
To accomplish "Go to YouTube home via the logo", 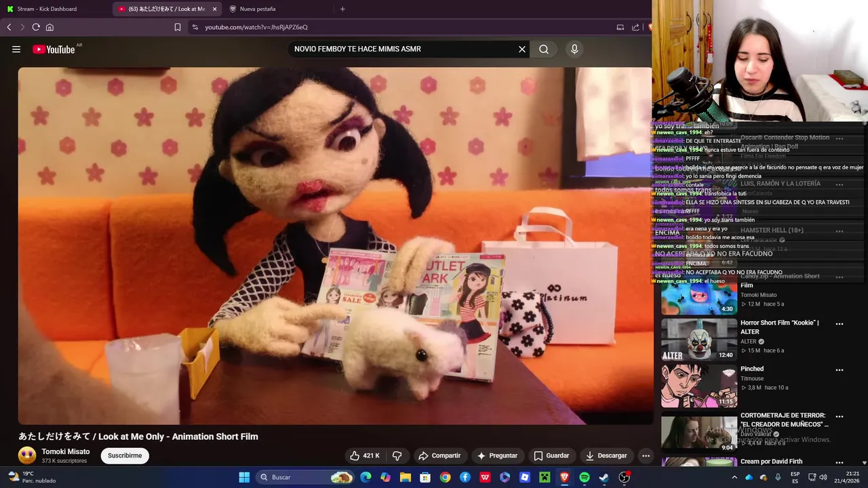I will point(54,49).
